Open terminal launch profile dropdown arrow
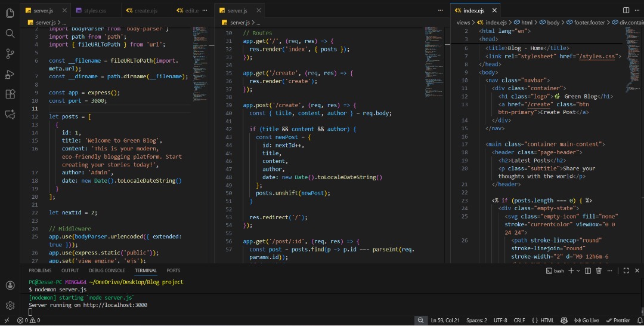Image resolution: width=644 pixels, height=326 pixels. [578, 271]
